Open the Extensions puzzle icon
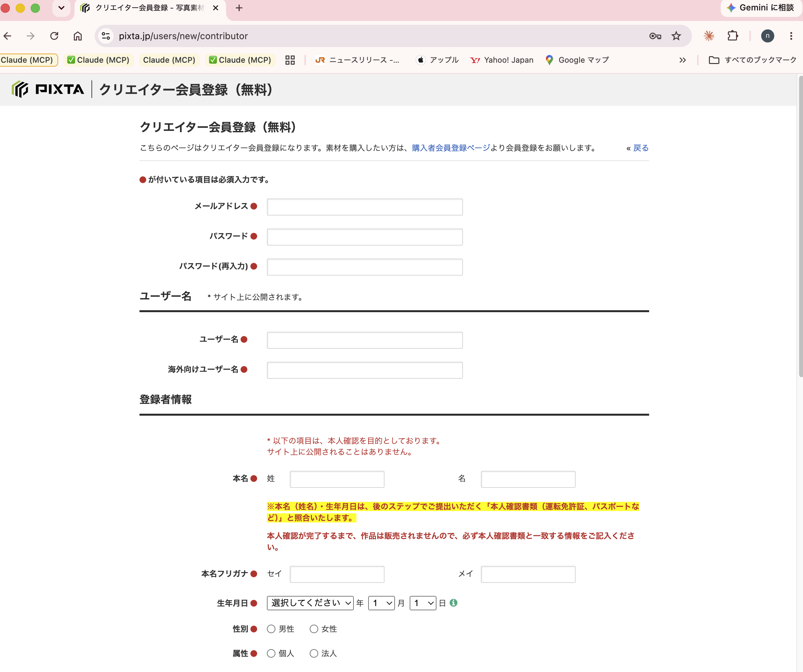803x672 pixels. 733,36
